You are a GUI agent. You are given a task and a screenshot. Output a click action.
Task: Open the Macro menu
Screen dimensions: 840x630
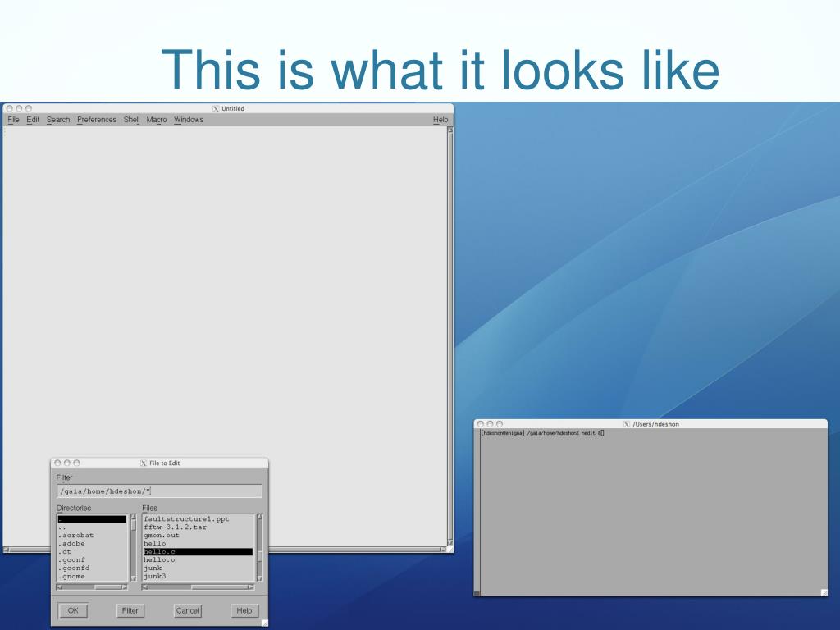[x=157, y=120]
